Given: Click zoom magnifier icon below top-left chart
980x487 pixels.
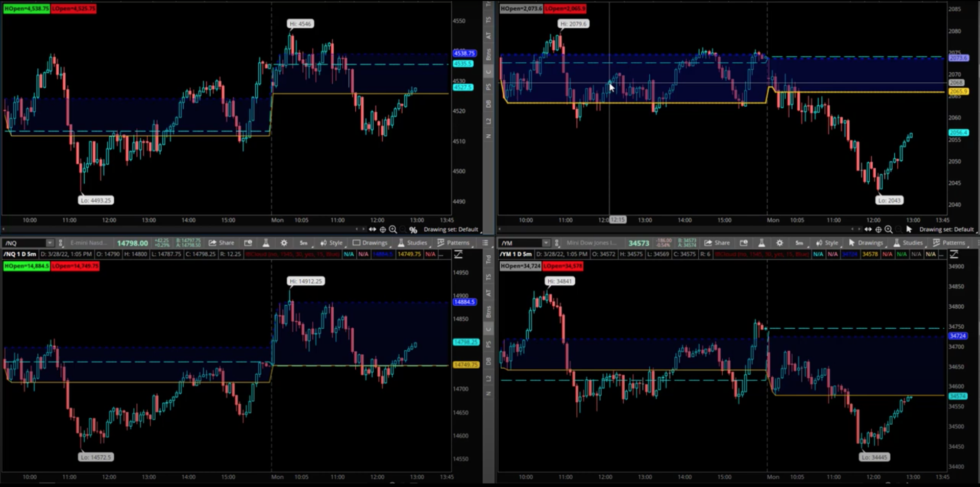Looking at the screenshot, I should click(x=393, y=230).
